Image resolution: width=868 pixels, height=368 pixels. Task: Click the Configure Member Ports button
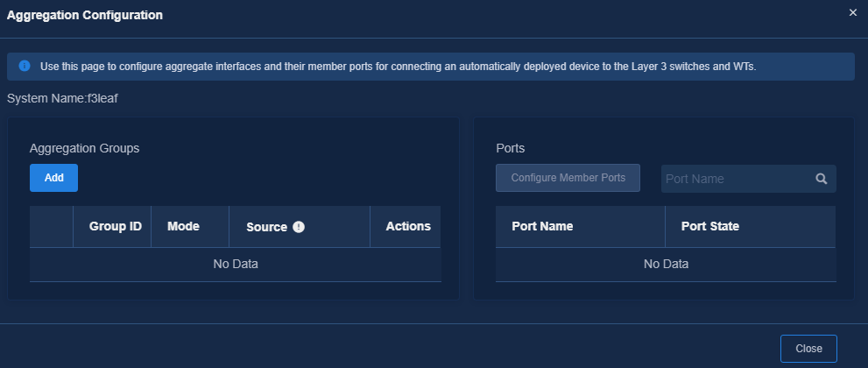568,178
